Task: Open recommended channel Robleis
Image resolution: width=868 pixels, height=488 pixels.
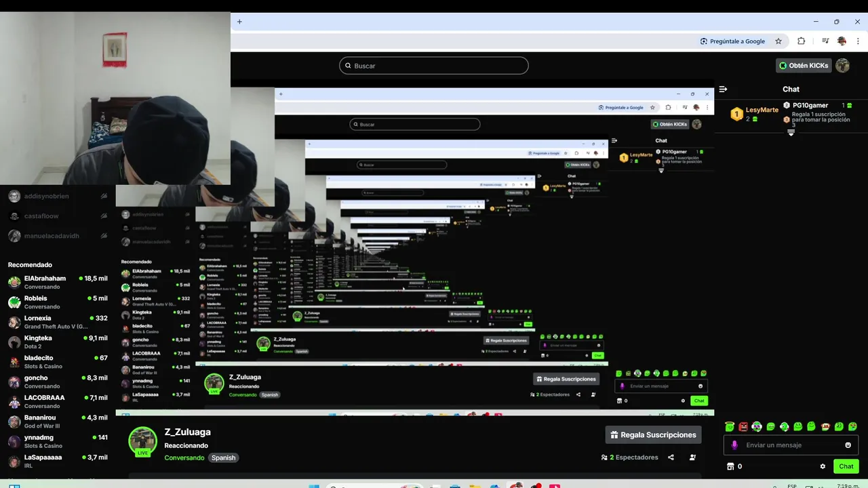Action: click(x=58, y=302)
